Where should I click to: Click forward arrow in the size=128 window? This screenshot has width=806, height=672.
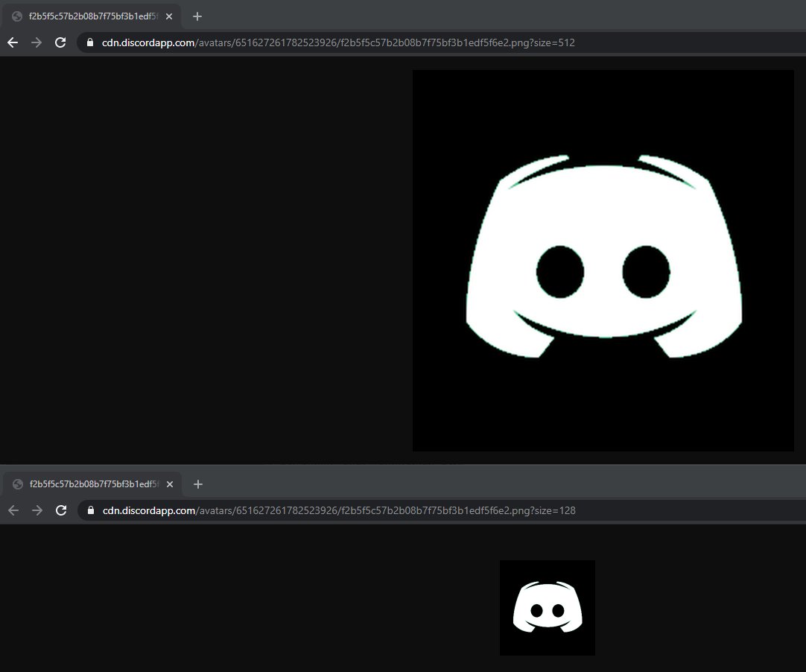[37, 510]
